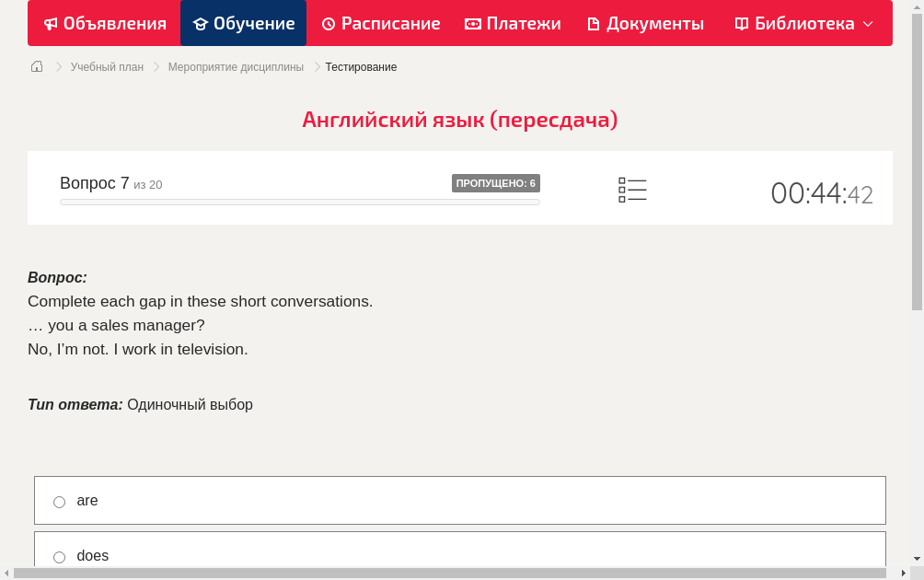Expand the Библиотека dropdown chevron
This screenshot has width=924, height=580.
[869, 24]
